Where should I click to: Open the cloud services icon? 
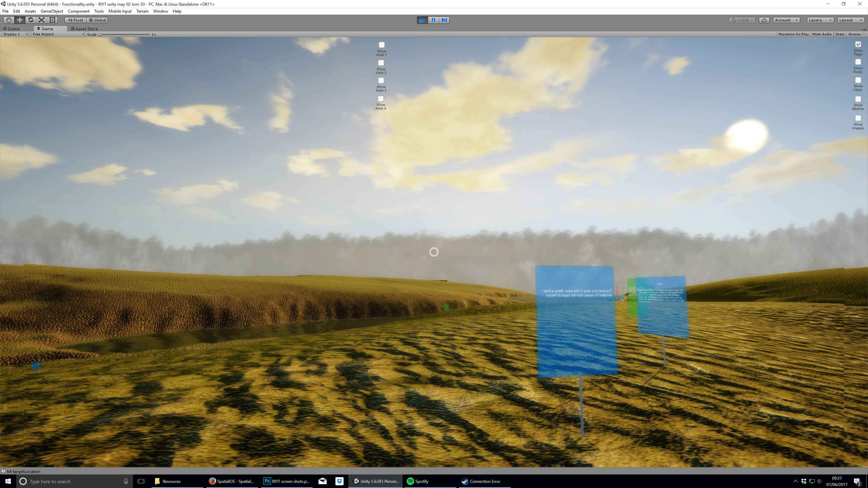764,20
